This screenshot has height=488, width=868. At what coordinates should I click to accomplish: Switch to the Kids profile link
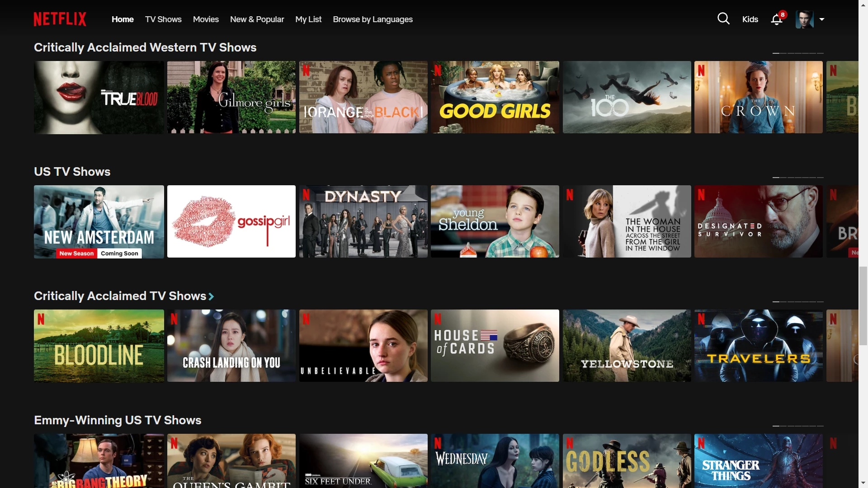click(750, 19)
